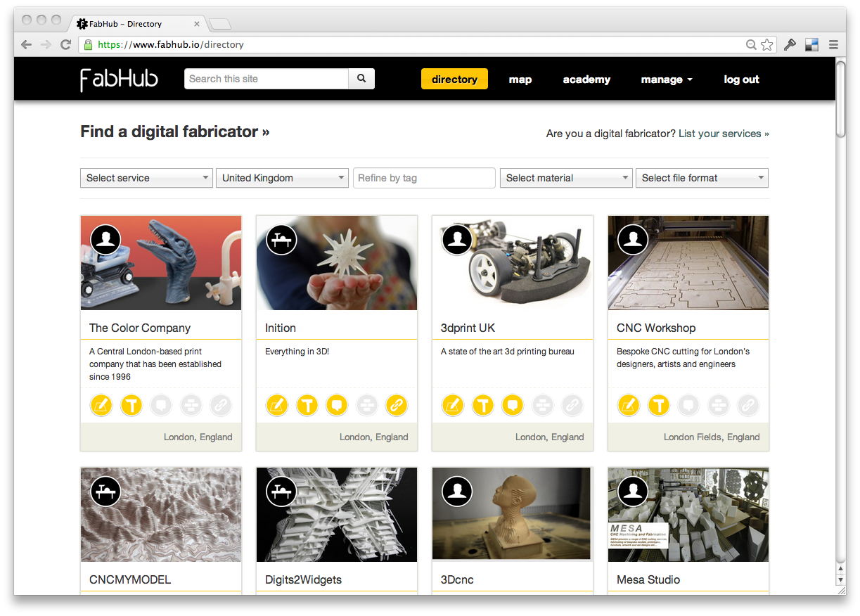Click the scrollbar down arrow

tap(840, 579)
